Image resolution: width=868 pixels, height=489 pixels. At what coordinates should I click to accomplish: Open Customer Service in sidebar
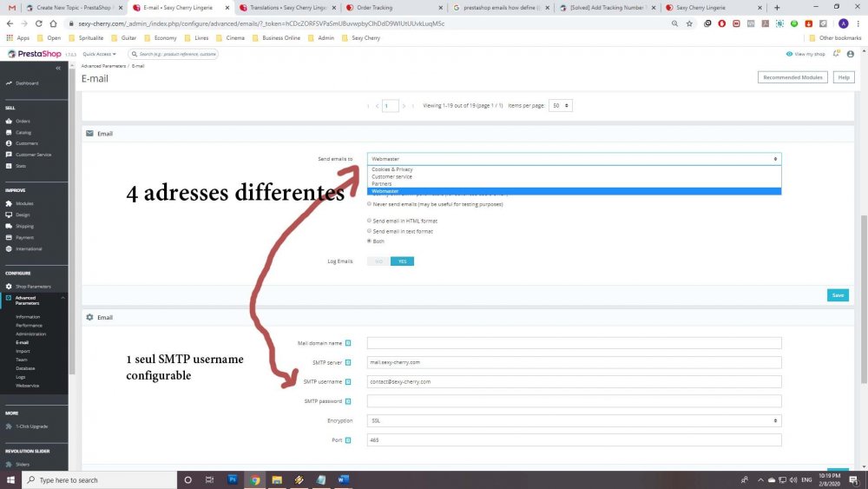point(33,155)
